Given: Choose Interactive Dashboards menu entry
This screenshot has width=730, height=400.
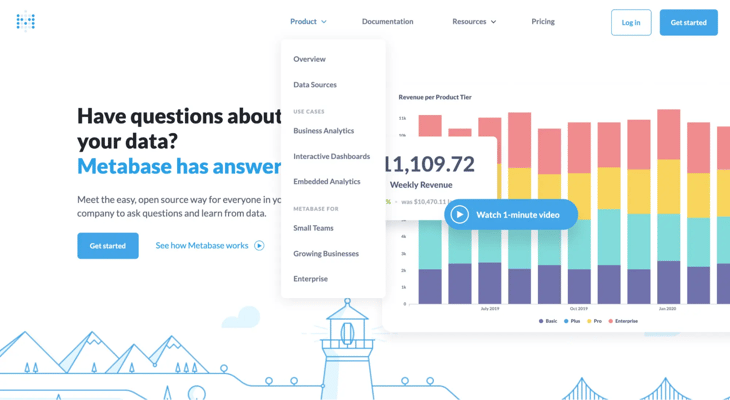Looking at the screenshot, I should click(331, 156).
